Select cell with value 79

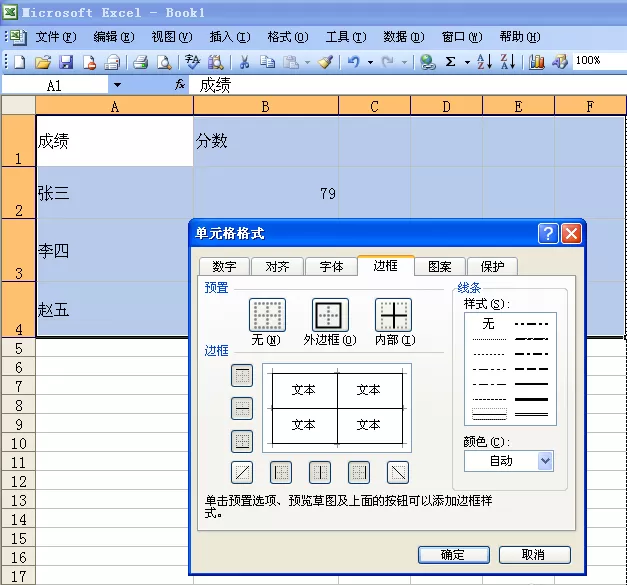(266, 193)
